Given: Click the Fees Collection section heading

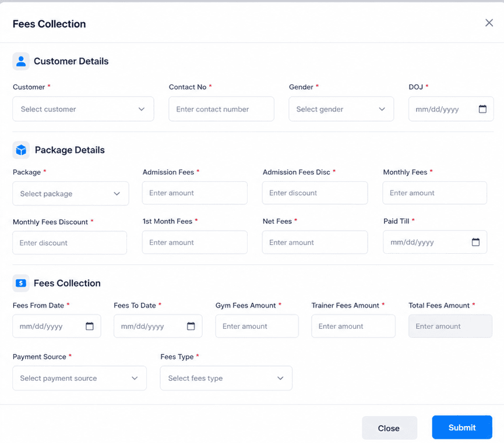Looking at the screenshot, I should pyautogui.click(x=67, y=283).
